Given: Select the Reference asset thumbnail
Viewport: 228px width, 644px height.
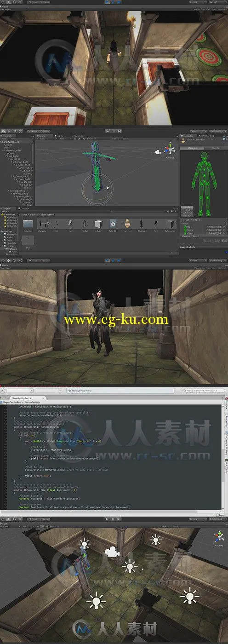Looking at the screenshot, I should tap(170, 224).
